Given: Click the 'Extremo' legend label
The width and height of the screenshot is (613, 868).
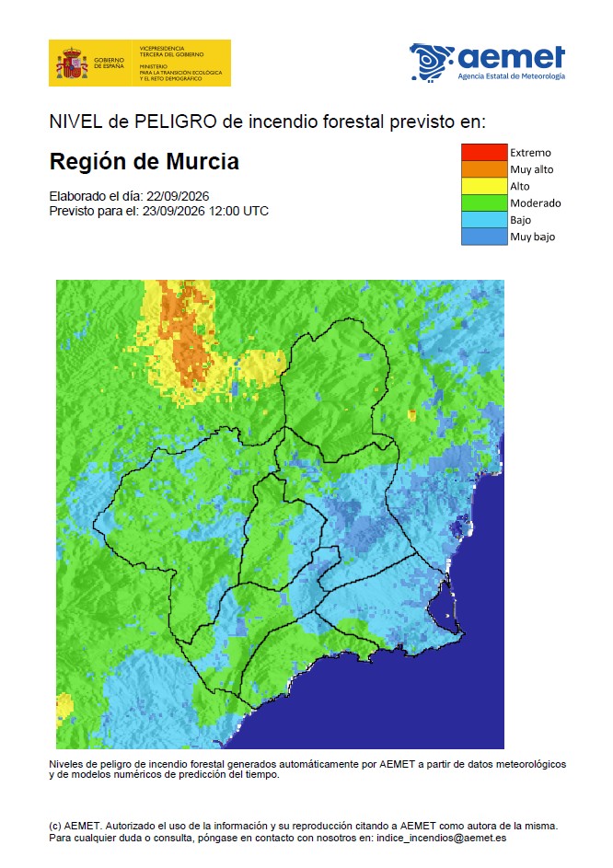Looking at the screenshot, I should 530,153.
